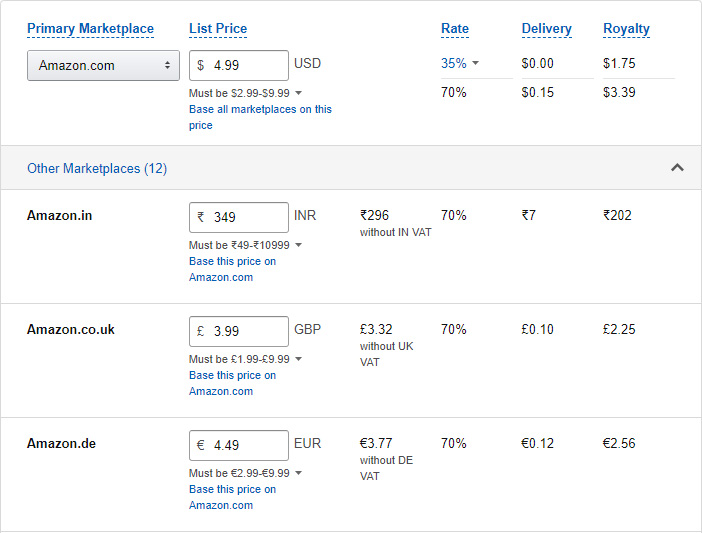Collapse the Other Marketplaces section chevron
702x533 pixels.
(x=677, y=168)
